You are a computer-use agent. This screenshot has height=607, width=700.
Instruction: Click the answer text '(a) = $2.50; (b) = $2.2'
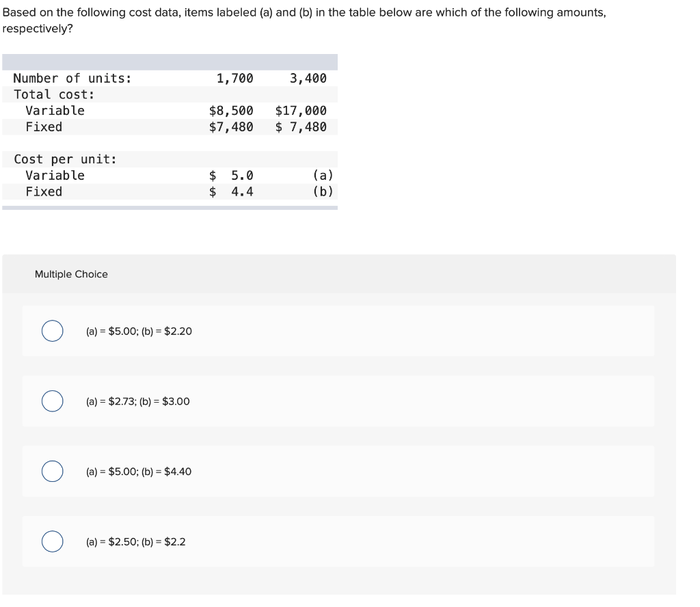click(137, 541)
